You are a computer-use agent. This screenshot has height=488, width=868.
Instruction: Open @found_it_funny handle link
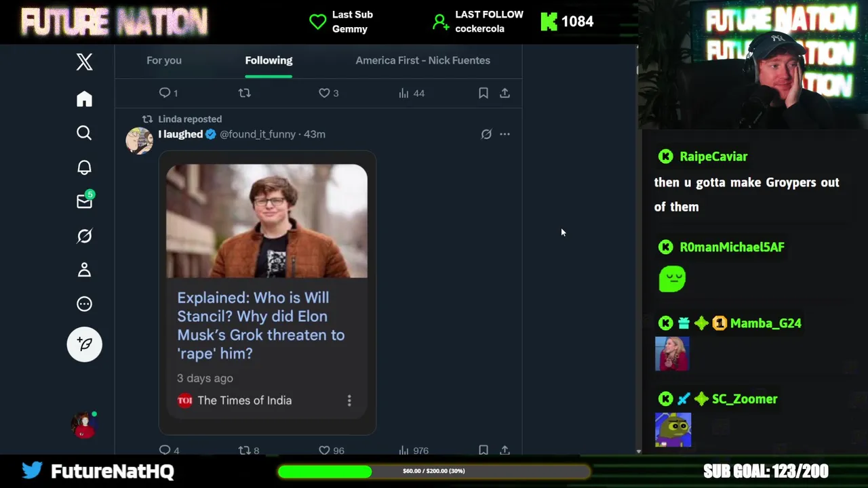[x=258, y=134]
